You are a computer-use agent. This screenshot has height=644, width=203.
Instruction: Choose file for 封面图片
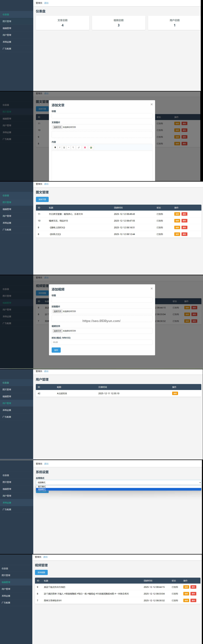coord(57,311)
